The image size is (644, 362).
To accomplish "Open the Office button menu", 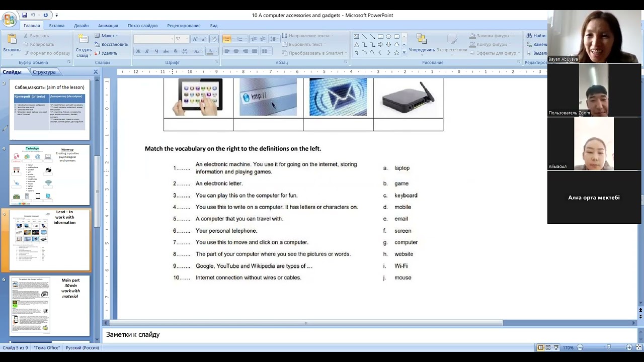I will coord(9,19).
